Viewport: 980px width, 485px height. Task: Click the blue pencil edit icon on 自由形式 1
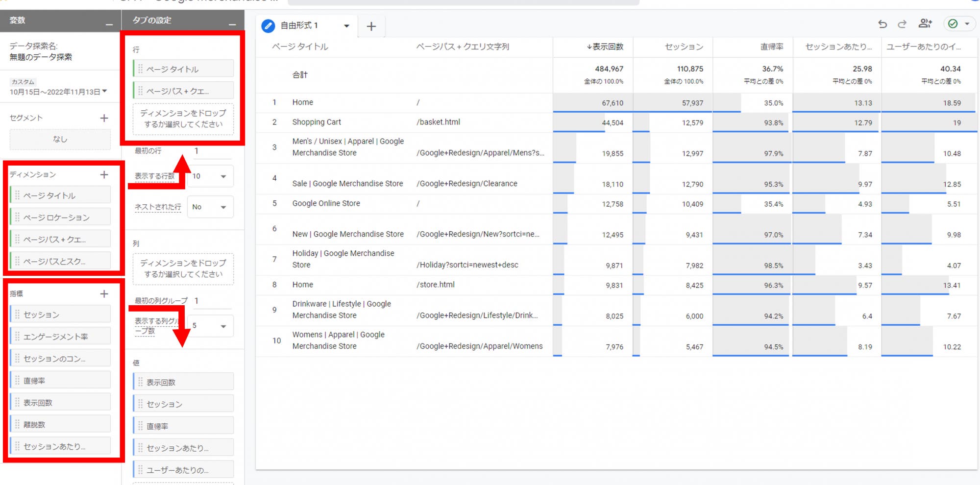(x=268, y=26)
